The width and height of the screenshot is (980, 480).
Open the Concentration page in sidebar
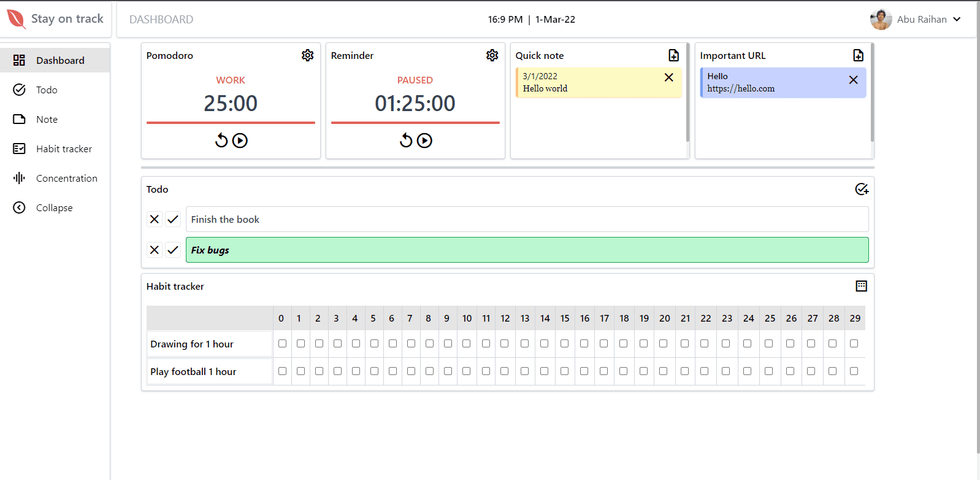[66, 178]
